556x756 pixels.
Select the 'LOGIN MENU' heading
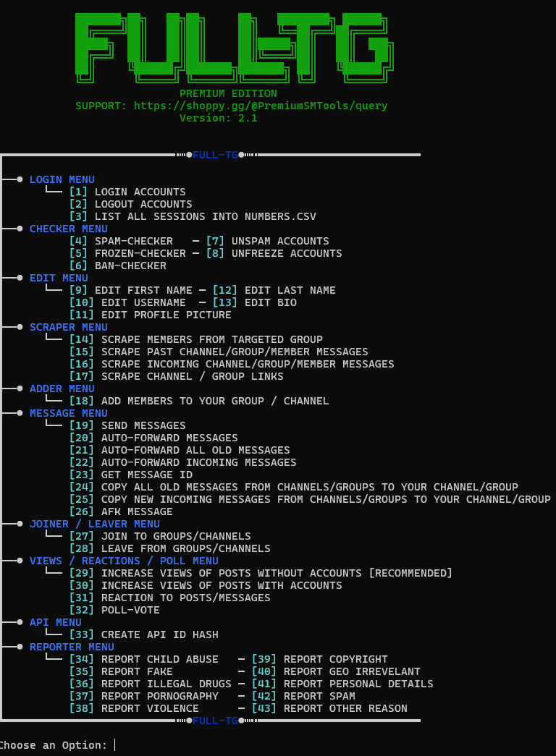pyautogui.click(x=62, y=179)
